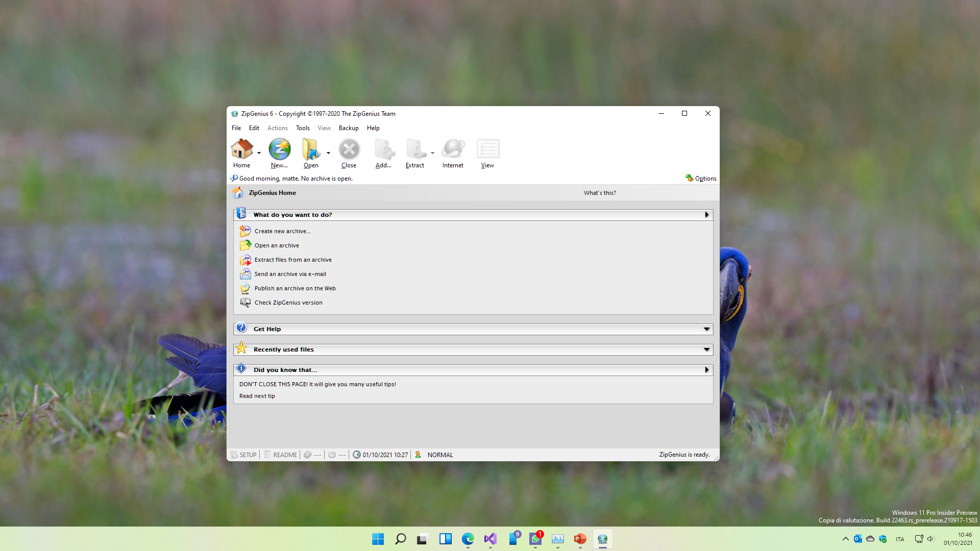The height and width of the screenshot is (551, 980).
Task: Click Read next tip
Action: tap(257, 396)
